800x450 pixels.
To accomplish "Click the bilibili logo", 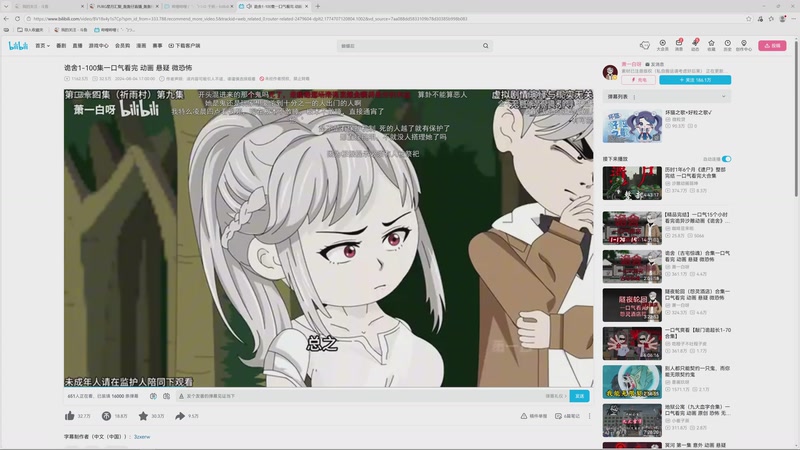I will coord(18,46).
